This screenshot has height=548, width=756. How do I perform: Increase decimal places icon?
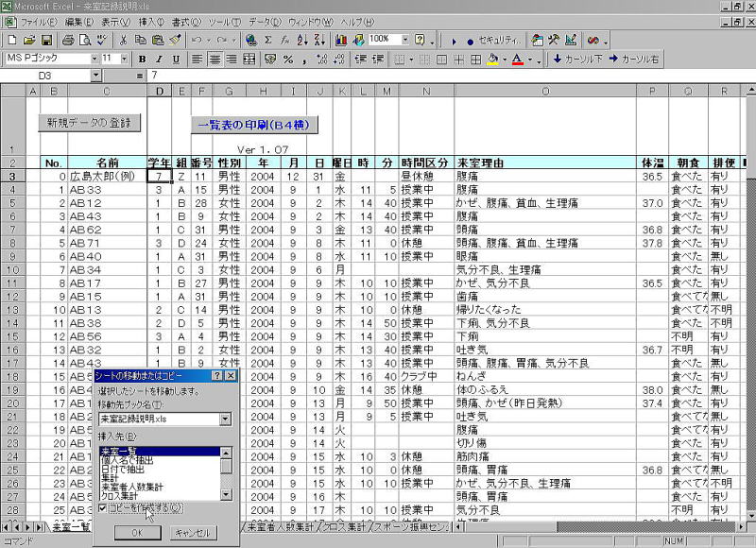click(322, 60)
